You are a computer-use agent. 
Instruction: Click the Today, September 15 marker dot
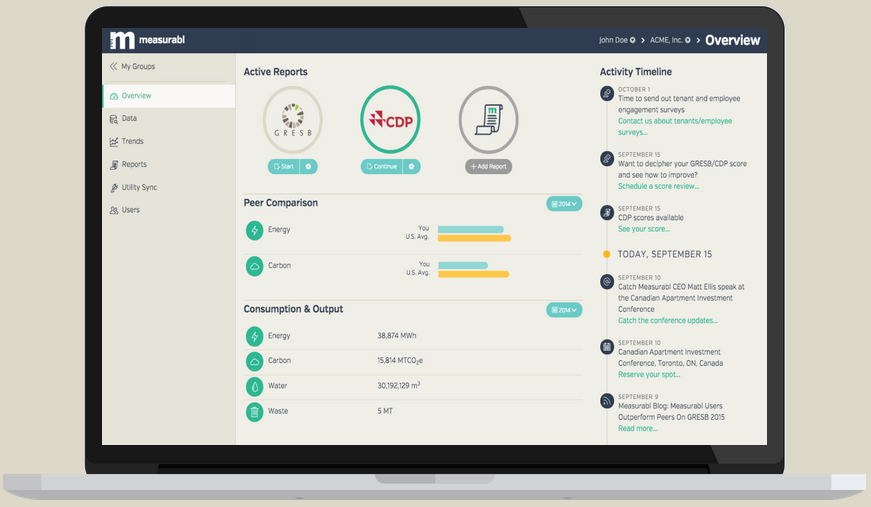coord(607,254)
